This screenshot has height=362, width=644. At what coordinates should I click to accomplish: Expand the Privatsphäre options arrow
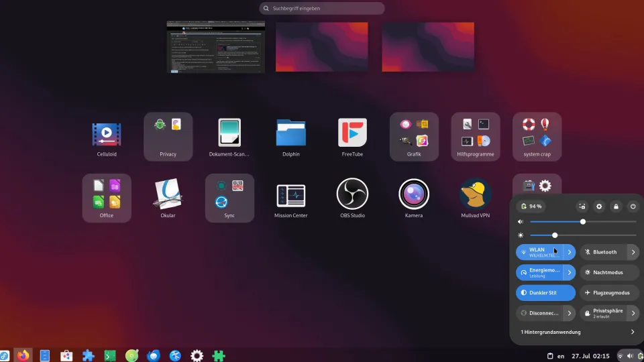point(633,313)
